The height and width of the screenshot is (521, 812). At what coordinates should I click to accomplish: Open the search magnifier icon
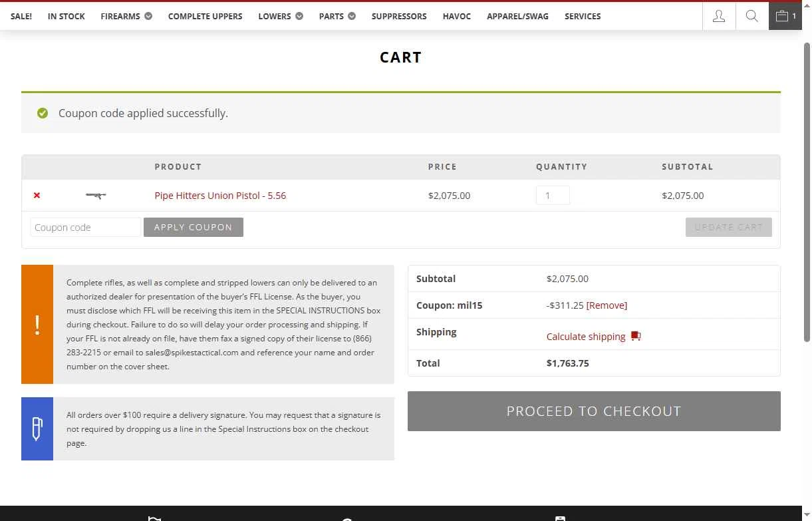752,16
